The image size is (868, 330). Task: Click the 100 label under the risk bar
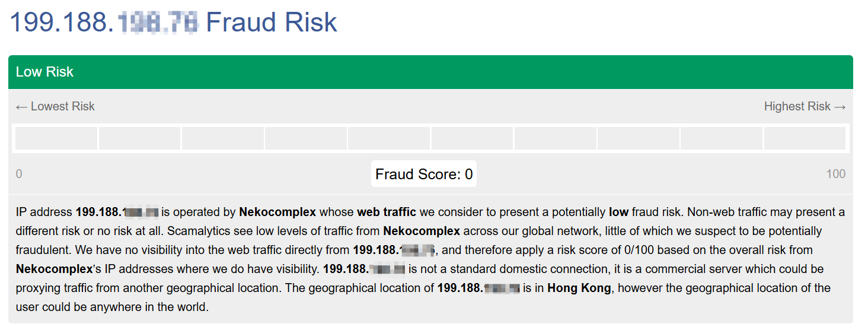(x=835, y=174)
